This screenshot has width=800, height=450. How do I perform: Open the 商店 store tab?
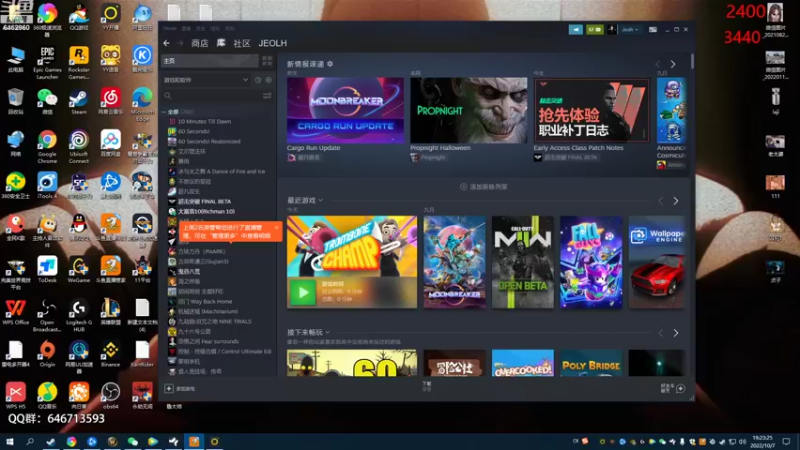(x=199, y=43)
